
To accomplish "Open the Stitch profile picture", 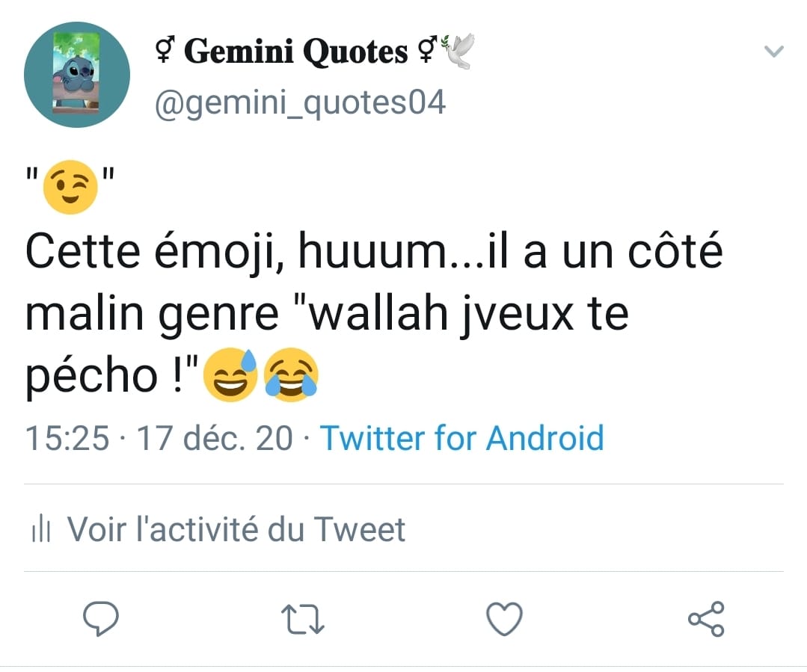I will pyautogui.click(x=77, y=75).
